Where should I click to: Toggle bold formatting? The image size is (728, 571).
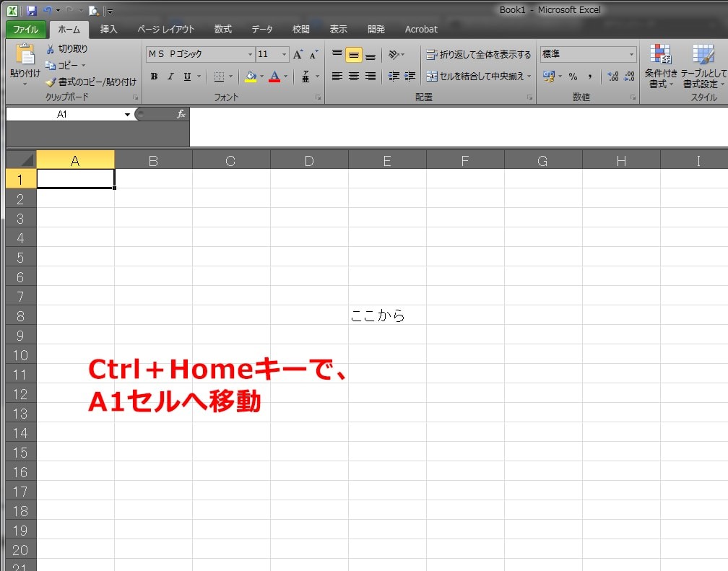pyautogui.click(x=154, y=76)
